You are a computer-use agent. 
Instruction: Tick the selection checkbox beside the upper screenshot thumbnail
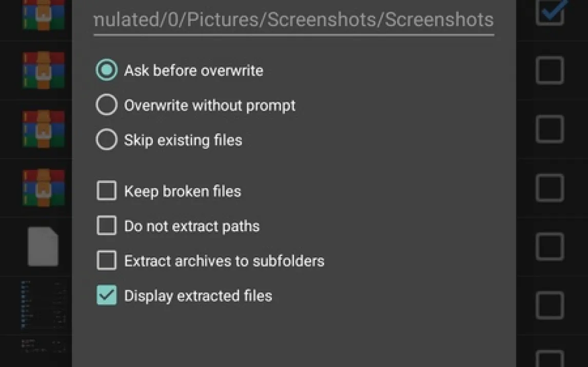[550, 305]
